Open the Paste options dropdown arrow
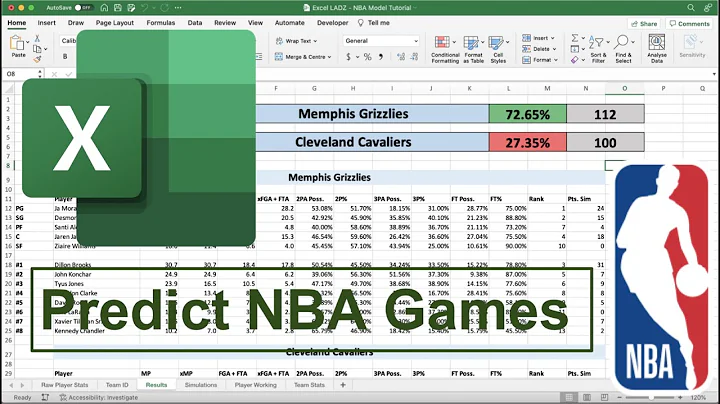Image resolution: width=720 pixels, height=404 pixels. pos(28,42)
